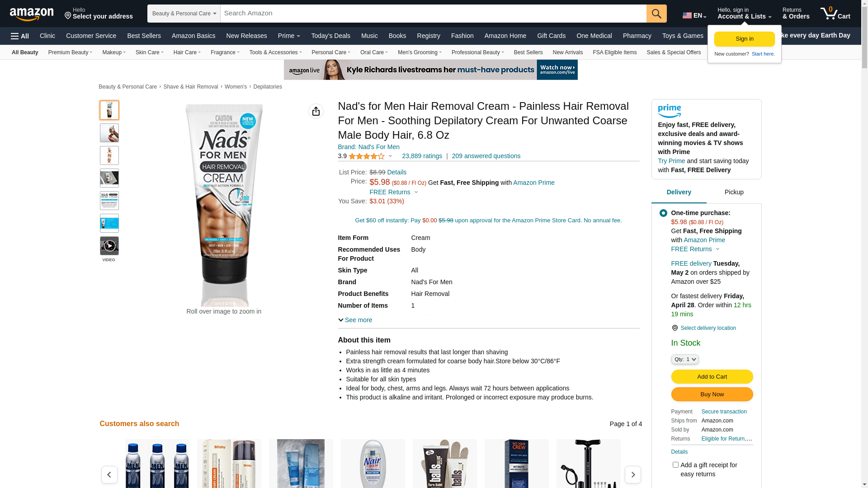This screenshot has width=868, height=488.
Task: Click the magnifying glass search button
Action: [x=656, y=14]
